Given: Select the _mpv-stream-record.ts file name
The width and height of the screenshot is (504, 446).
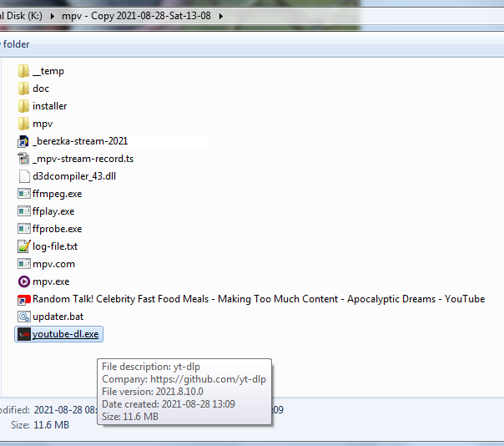Looking at the screenshot, I should [83, 159].
